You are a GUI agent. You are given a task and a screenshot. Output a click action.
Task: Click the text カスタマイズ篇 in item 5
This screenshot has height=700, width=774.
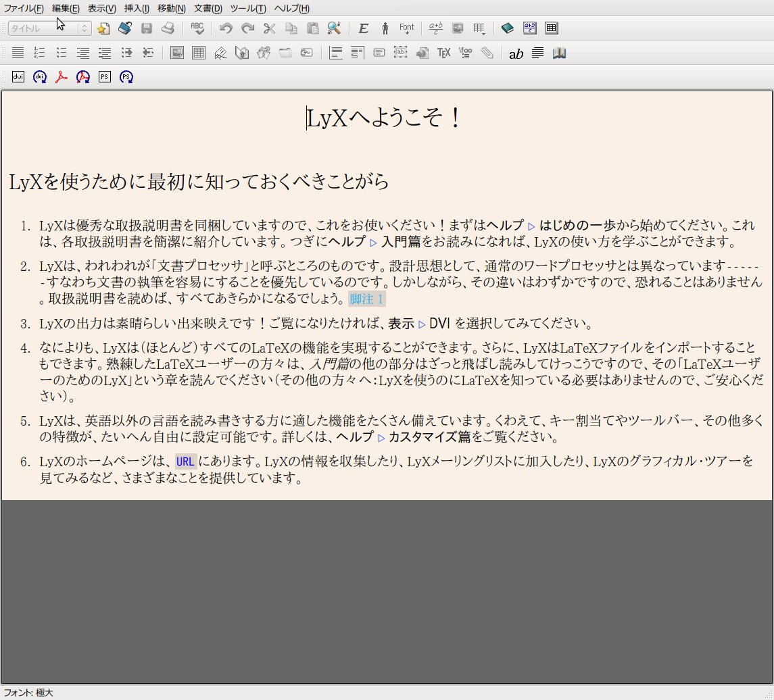[x=429, y=437]
